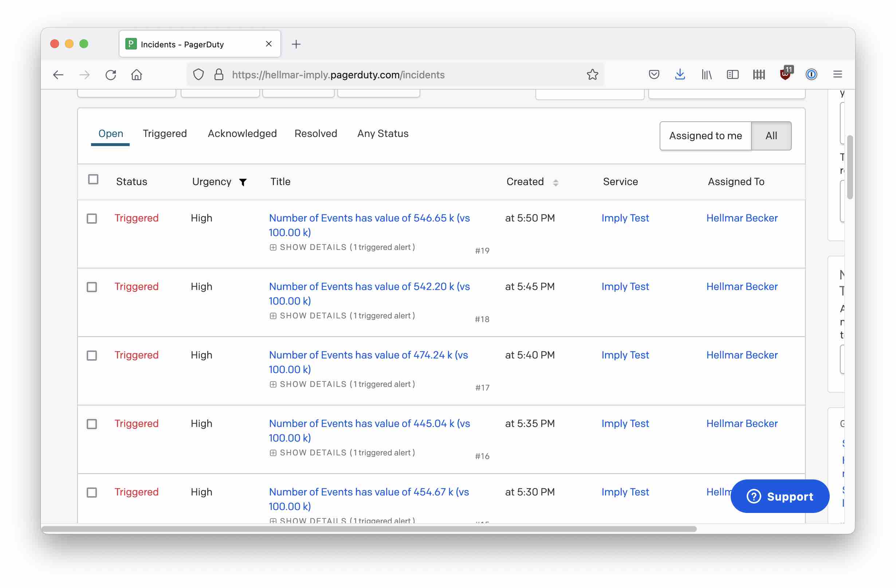Reload the PagerDuty incidents page
896x588 pixels.
click(x=111, y=75)
